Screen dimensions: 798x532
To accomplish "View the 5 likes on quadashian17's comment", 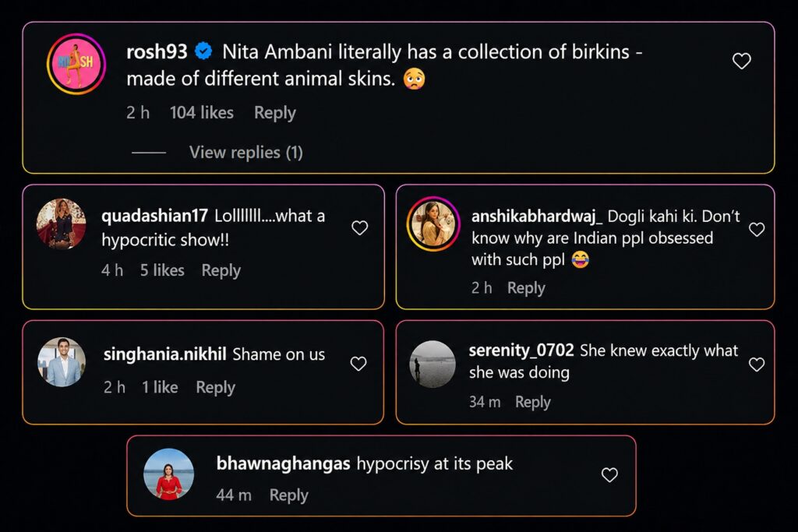I will [x=162, y=270].
